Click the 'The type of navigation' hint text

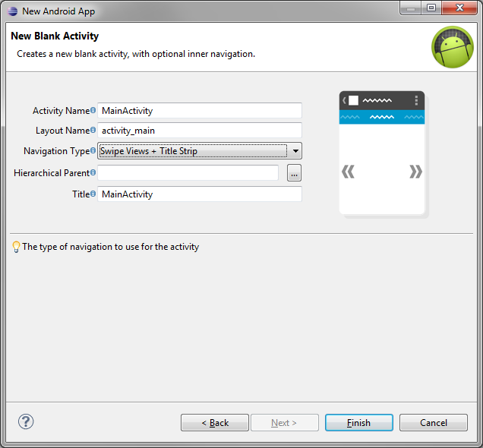tap(111, 247)
